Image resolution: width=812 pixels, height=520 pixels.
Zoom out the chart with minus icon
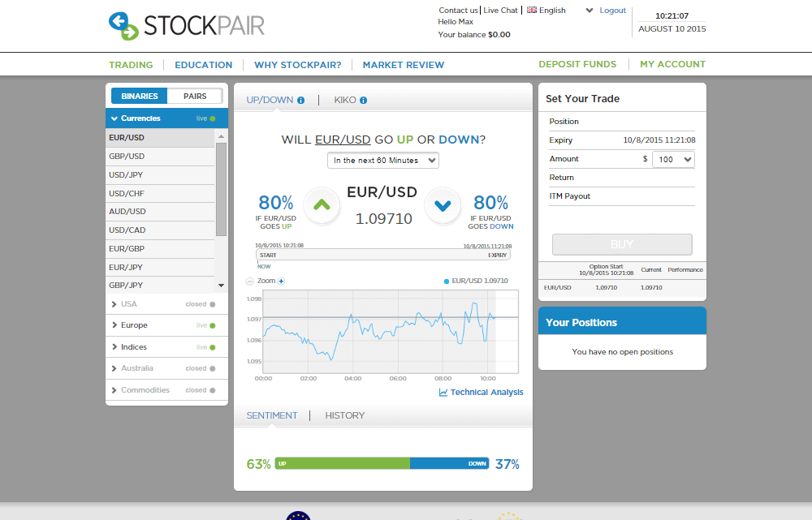coord(249,281)
